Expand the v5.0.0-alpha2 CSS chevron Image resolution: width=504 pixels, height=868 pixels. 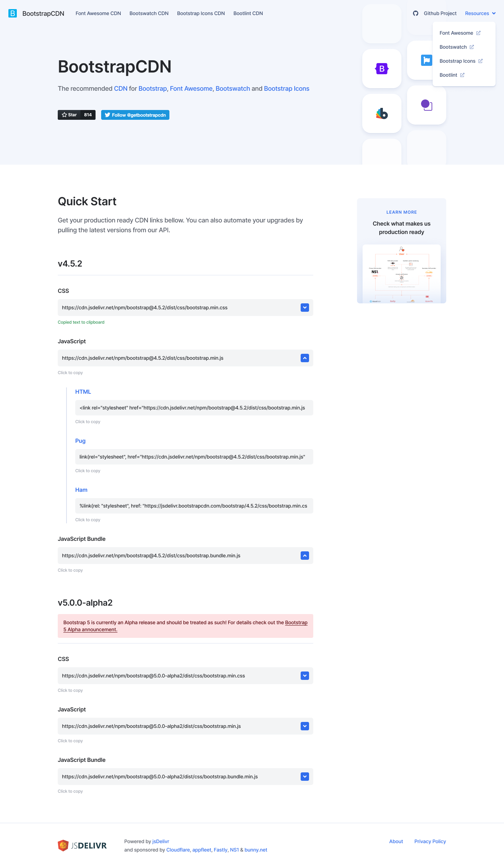(304, 675)
